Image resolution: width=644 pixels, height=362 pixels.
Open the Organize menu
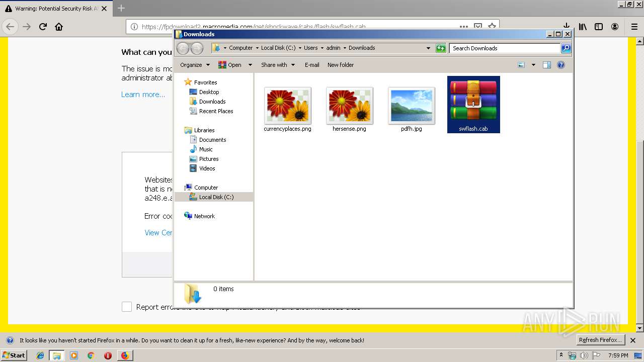coord(195,65)
